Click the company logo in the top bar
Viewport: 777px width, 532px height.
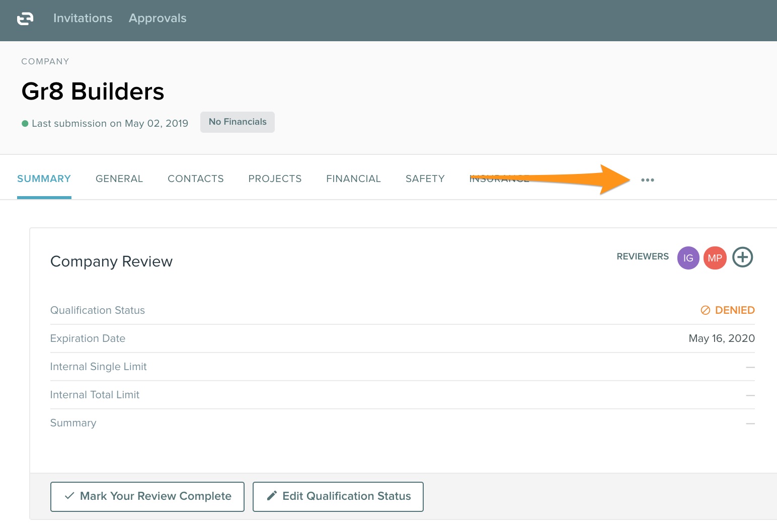point(25,19)
